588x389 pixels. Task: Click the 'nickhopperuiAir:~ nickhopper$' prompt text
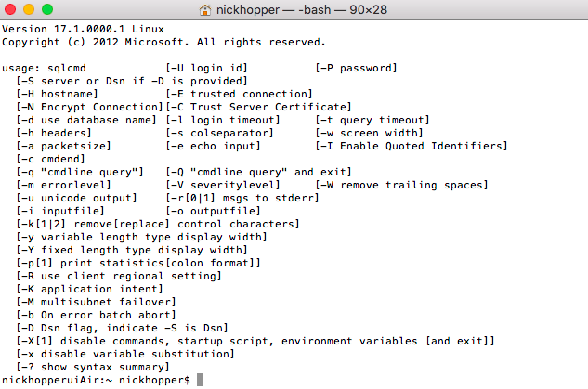coord(96,380)
